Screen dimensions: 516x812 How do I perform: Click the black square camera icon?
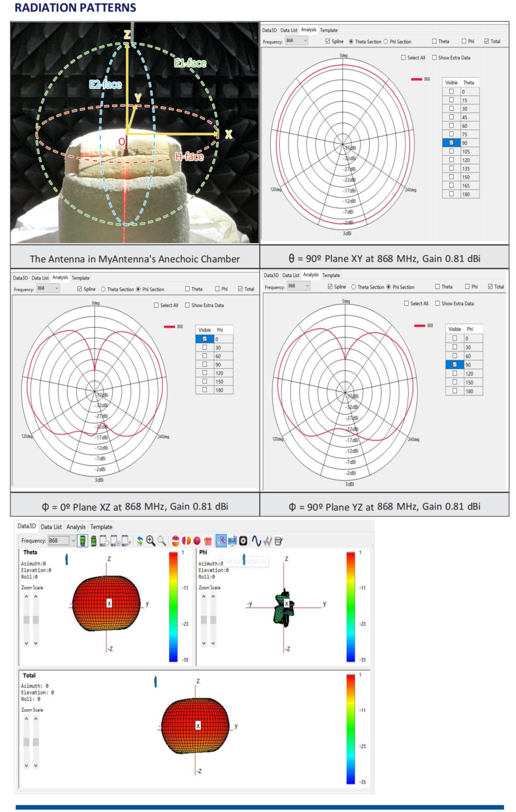pos(243,541)
